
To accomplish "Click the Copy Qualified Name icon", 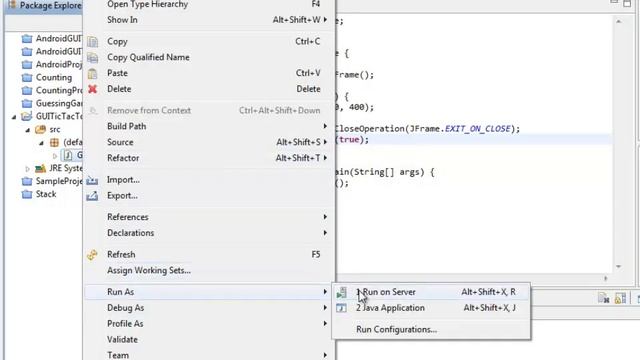I will pyautogui.click(x=93, y=58).
